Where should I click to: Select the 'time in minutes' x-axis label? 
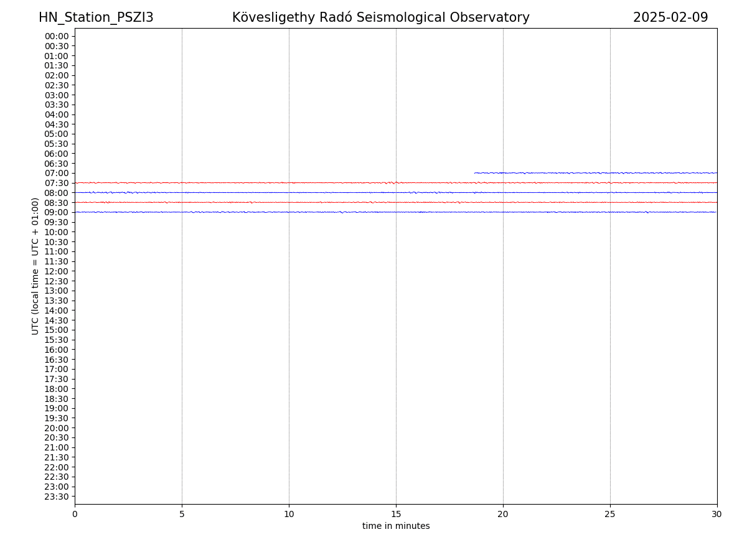[396, 526]
